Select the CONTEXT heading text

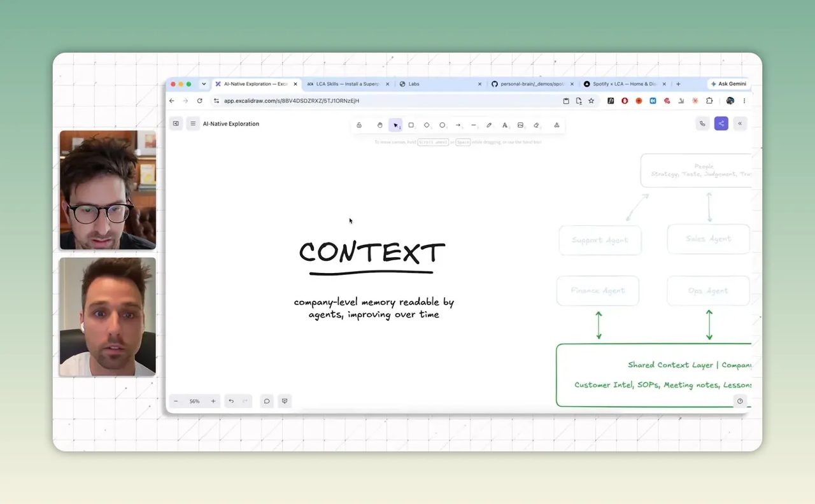[372, 253]
